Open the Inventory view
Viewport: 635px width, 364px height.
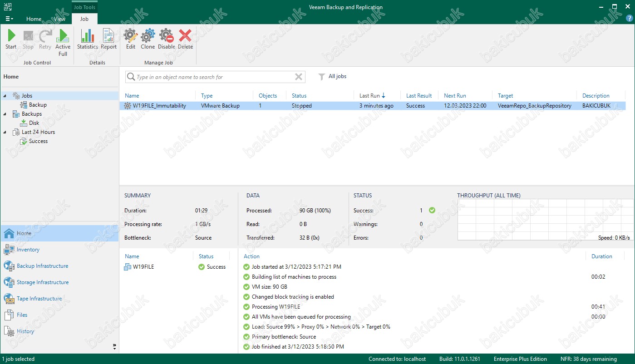(59, 250)
